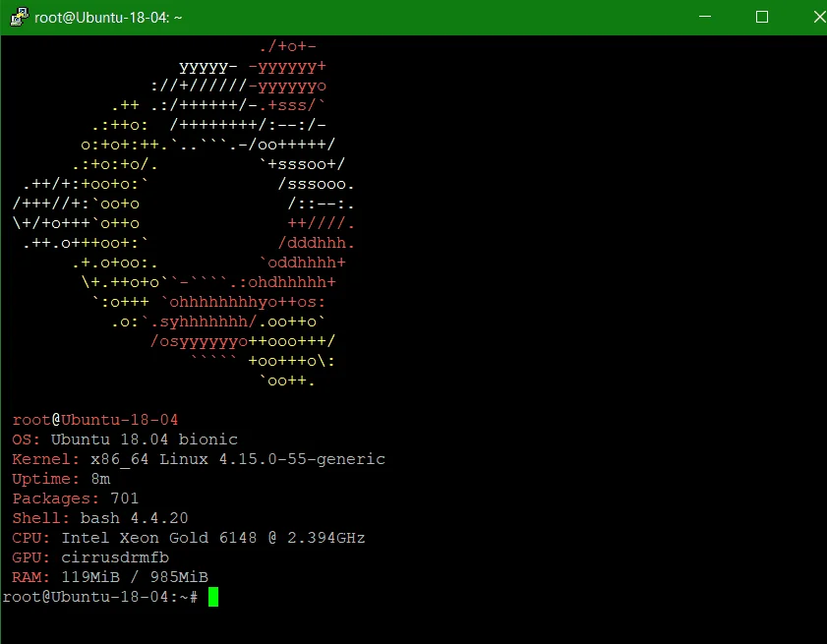The height and width of the screenshot is (644, 827).
Task: Click the 'OS: Ubuntu 18.04 bionic' line
Action: tap(125, 439)
